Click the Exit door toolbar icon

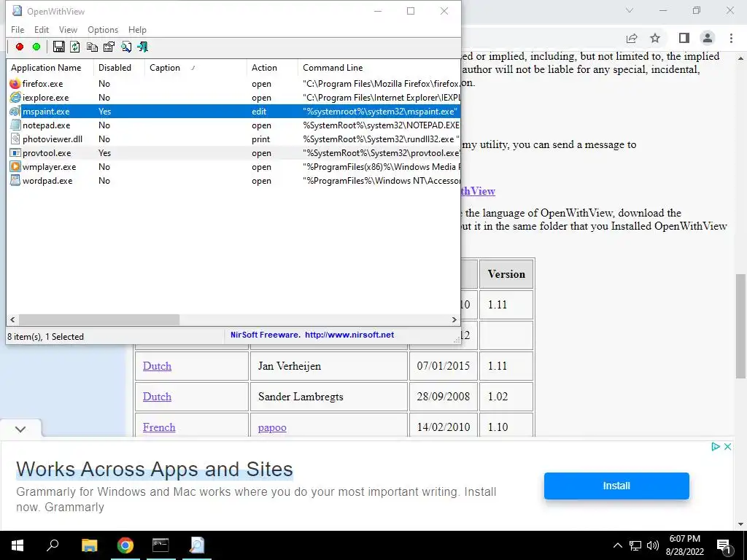click(x=142, y=47)
